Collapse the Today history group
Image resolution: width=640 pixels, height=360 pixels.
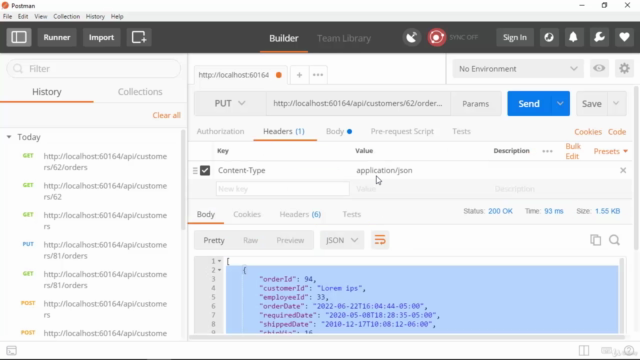pos(9,137)
